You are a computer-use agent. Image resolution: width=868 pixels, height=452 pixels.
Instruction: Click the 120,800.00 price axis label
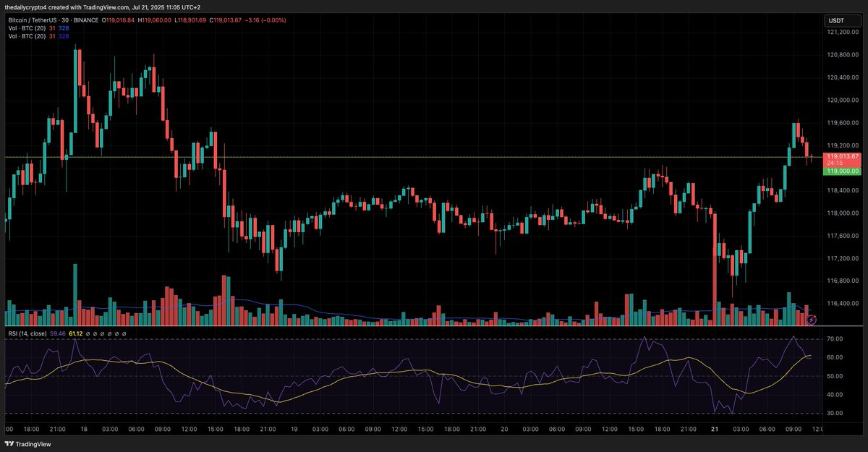coord(843,54)
